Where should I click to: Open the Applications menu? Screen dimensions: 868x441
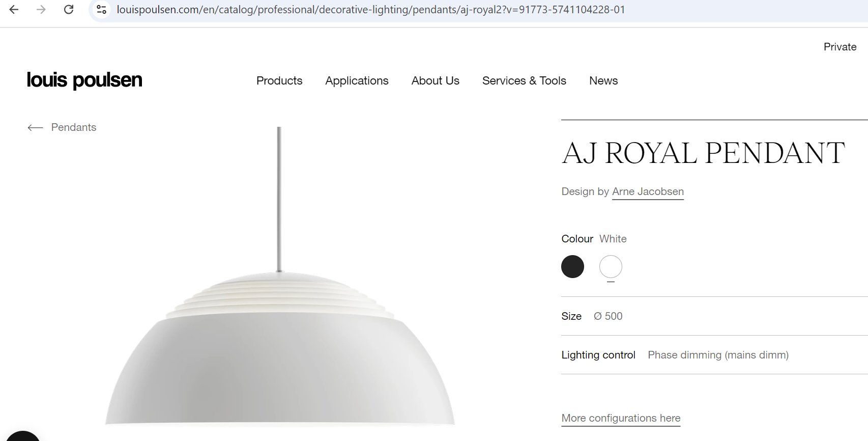tap(357, 80)
